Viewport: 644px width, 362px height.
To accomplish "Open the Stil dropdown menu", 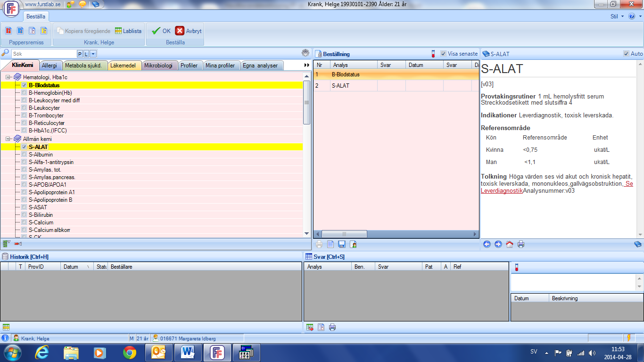I will 617,16.
